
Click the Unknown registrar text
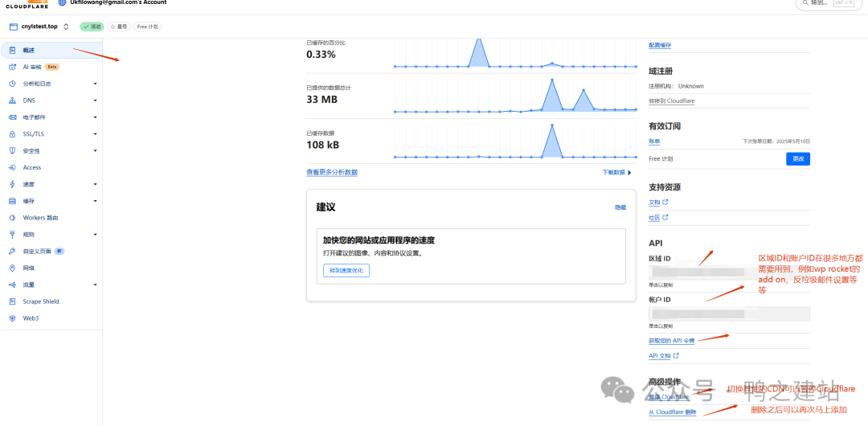[x=691, y=86]
